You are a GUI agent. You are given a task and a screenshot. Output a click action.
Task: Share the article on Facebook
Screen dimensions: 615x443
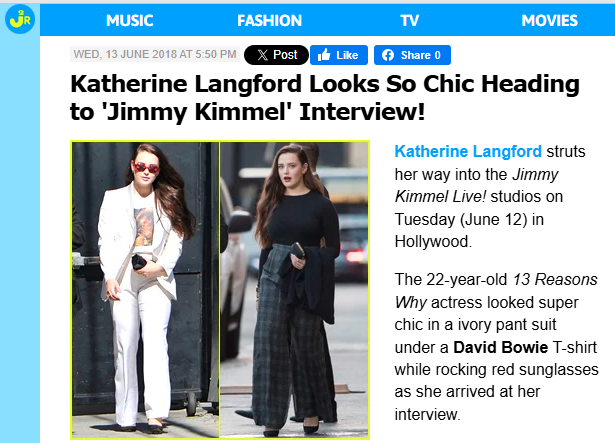point(412,55)
